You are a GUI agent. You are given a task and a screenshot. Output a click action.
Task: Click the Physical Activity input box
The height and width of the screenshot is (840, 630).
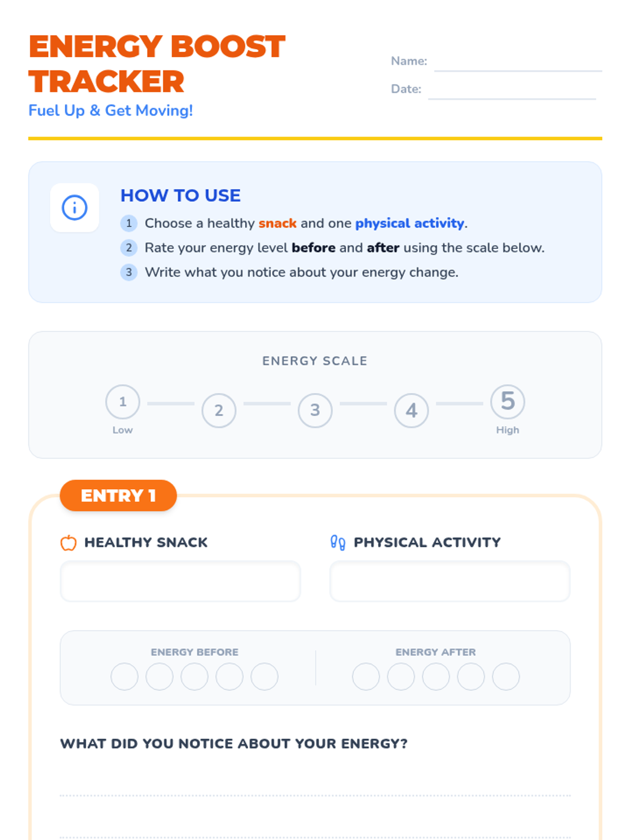point(450,581)
